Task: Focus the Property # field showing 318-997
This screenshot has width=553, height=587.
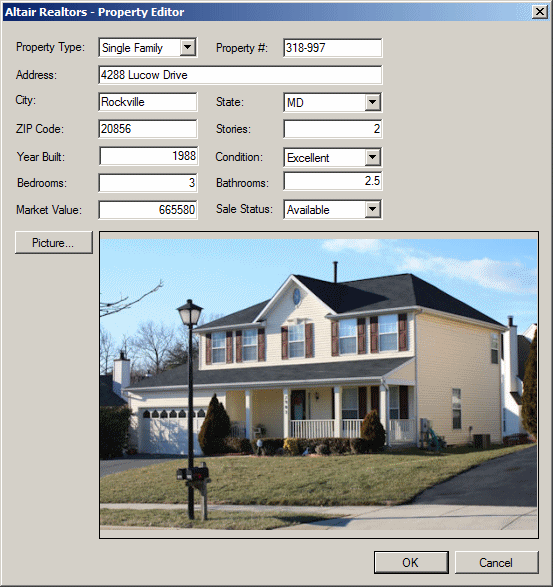Action: click(x=332, y=48)
